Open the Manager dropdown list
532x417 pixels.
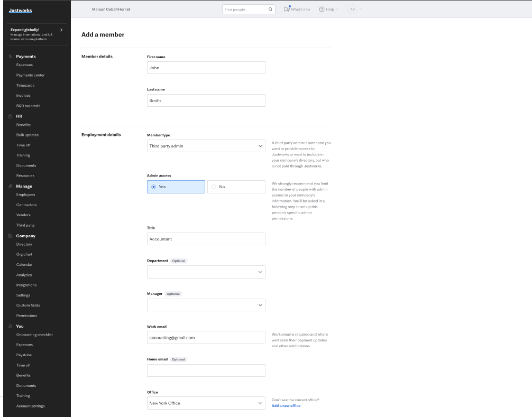click(x=206, y=305)
